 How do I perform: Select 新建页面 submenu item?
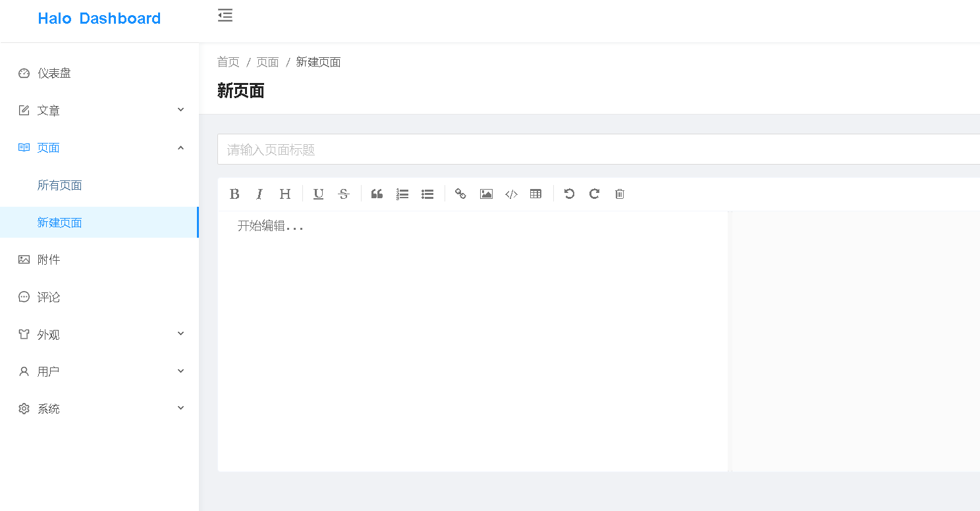(99, 223)
